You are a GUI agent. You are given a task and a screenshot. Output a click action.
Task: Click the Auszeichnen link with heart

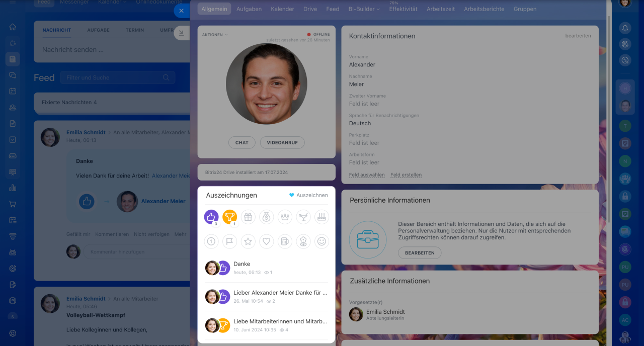click(308, 195)
